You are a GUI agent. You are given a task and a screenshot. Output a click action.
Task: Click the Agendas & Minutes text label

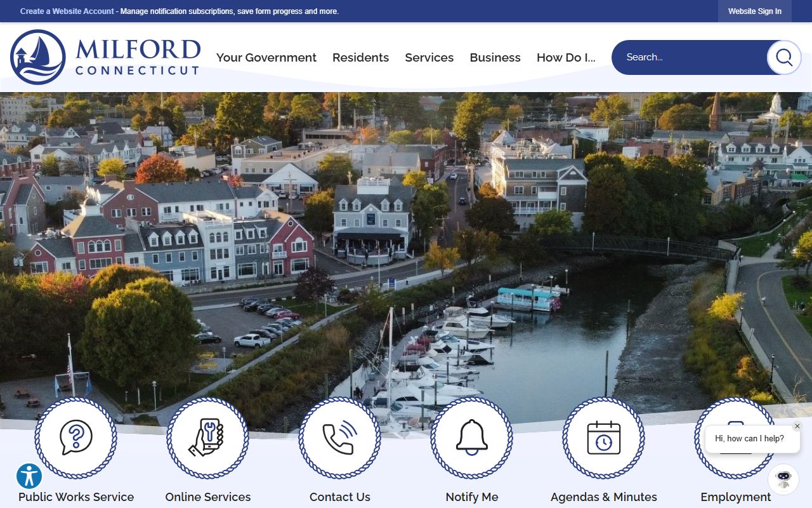pos(604,497)
